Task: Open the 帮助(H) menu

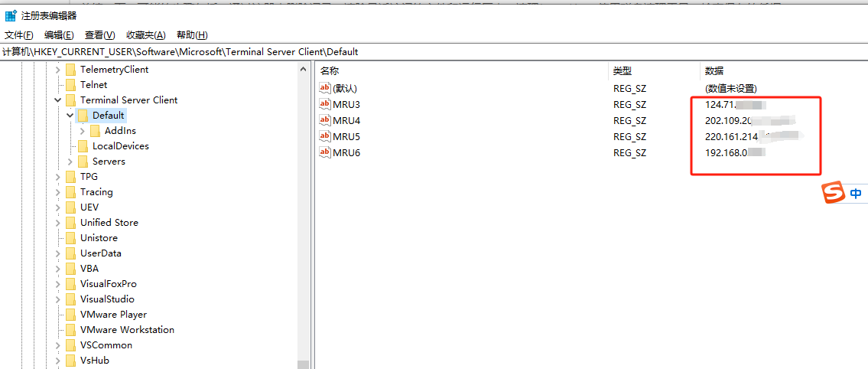Action: tap(192, 35)
